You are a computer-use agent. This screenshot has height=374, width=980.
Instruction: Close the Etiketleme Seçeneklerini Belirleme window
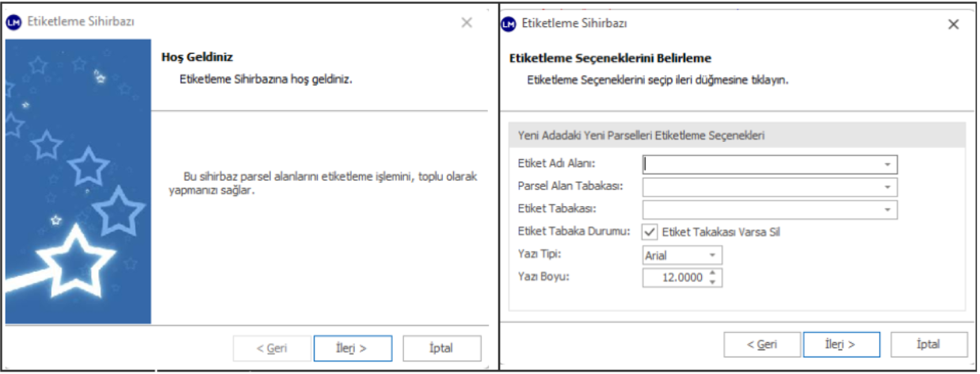coord(954,25)
